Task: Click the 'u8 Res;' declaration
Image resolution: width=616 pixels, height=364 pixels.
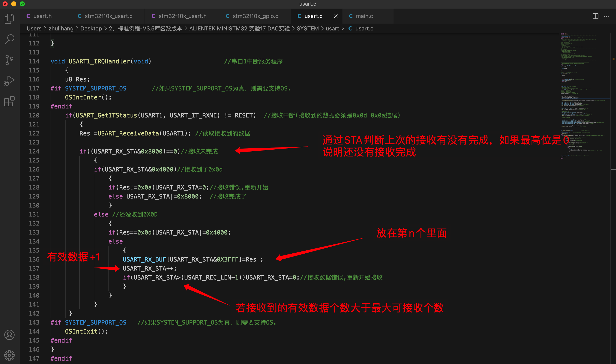Action: tap(78, 80)
